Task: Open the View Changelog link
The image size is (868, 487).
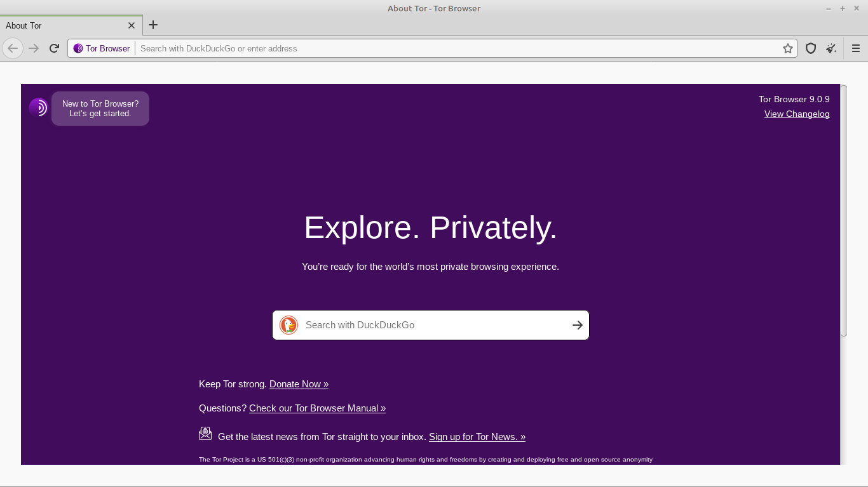Action: (x=797, y=114)
